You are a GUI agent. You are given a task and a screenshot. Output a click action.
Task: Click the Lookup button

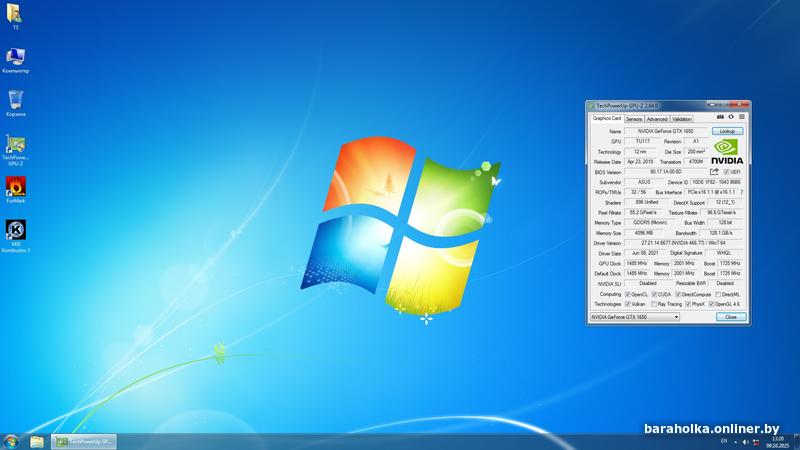(727, 131)
